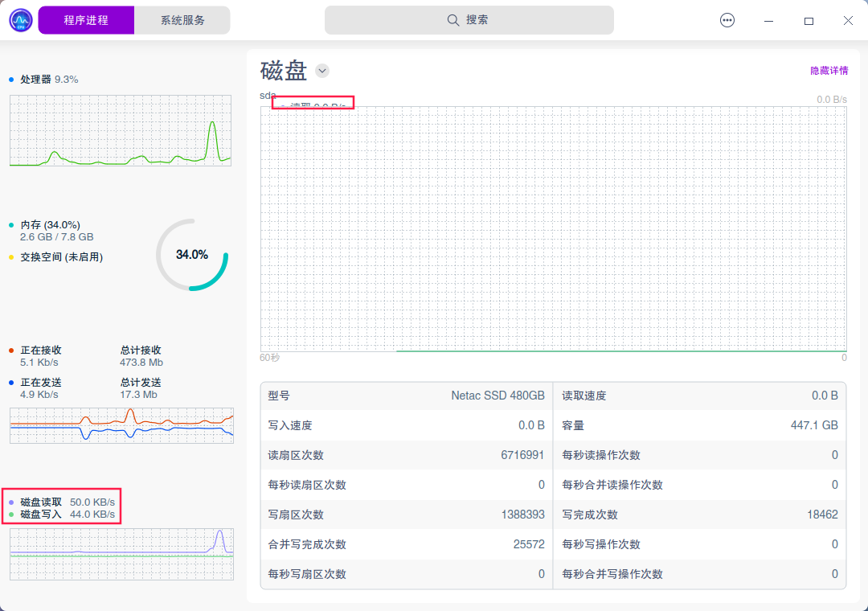Image resolution: width=868 pixels, height=611 pixels.
Task: Click the system monitor app logo icon
Action: coord(20,19)
